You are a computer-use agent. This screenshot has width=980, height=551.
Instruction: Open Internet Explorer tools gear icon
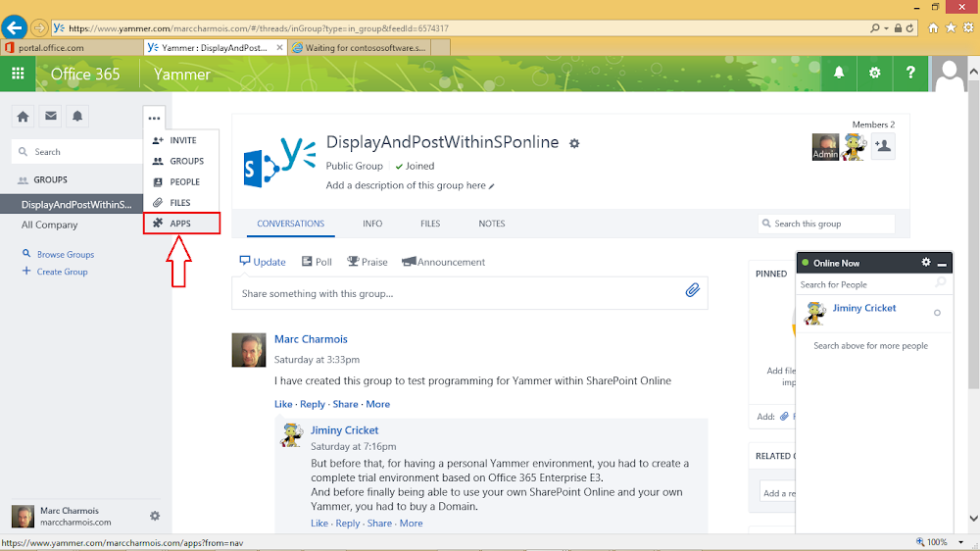(968, 28)
